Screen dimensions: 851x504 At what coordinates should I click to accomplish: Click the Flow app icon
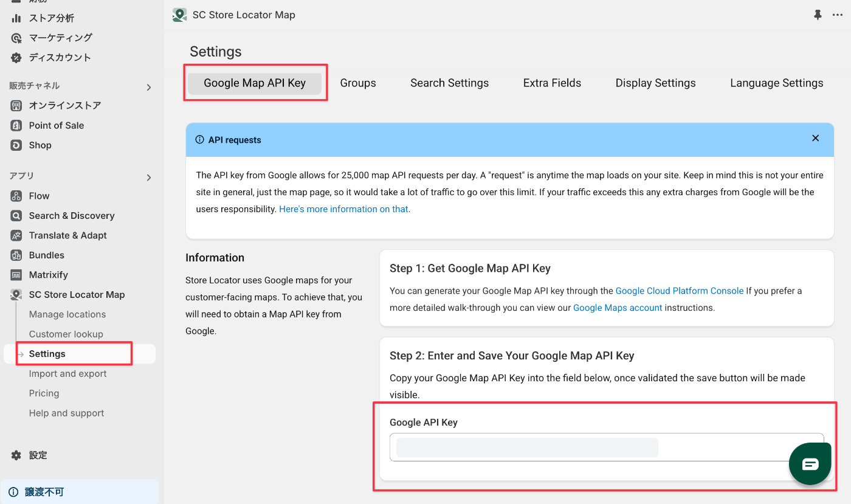pyautogui.click(x=16, y=196)
